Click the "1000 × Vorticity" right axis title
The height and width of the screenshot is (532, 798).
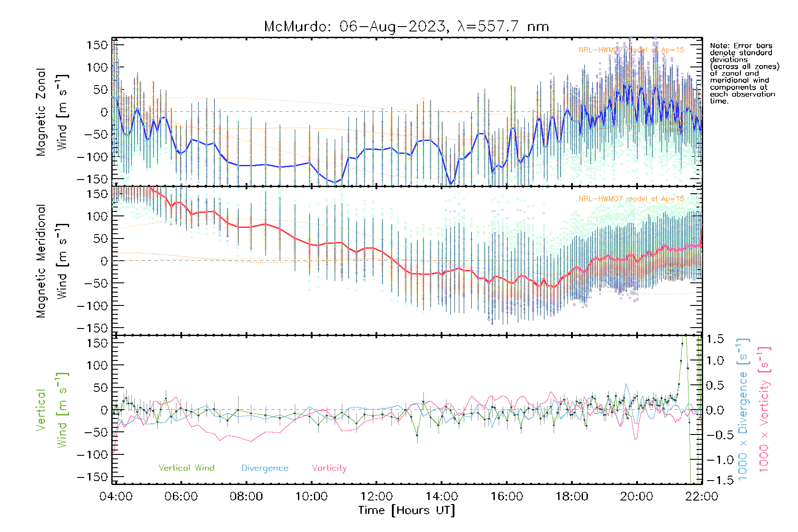[764, 410]
